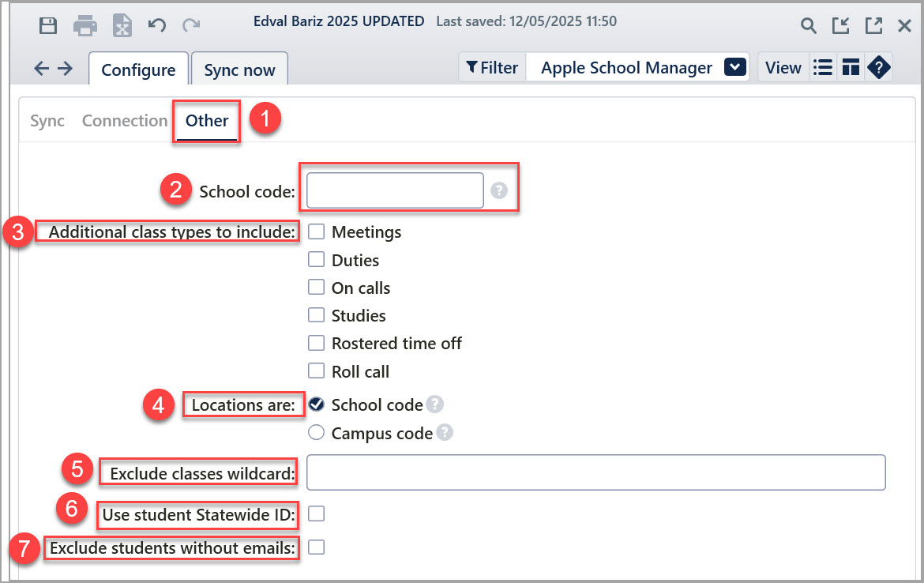Click the View button label
This screenshot has height=583, width=924.
pos(783,68)
